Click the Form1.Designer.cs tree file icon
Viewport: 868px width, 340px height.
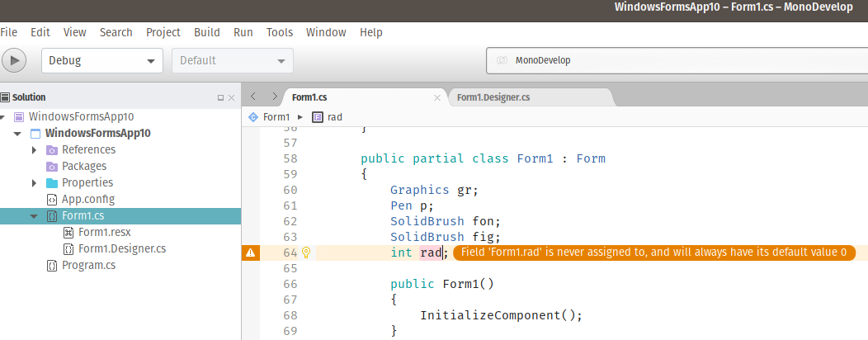(68, 248)
